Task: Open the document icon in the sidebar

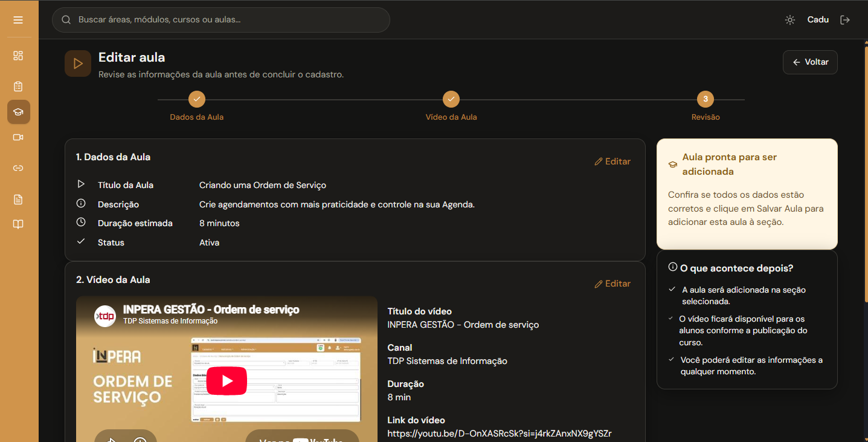Action: (x=18, y=200)
